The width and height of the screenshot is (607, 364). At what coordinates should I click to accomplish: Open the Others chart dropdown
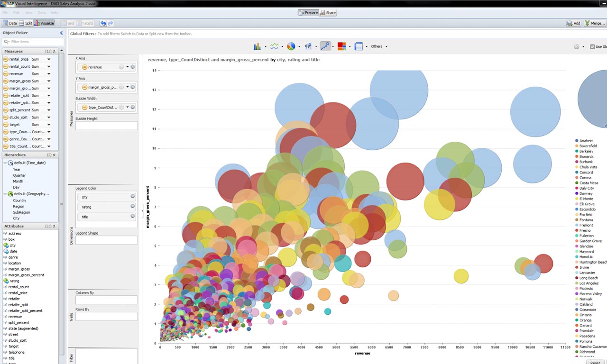[379, 46]
